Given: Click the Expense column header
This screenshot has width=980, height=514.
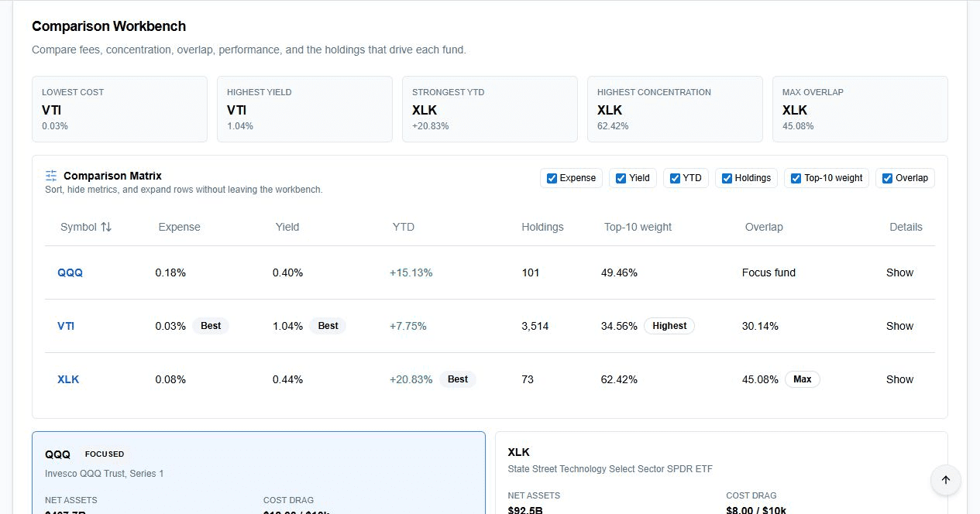Looking at the screenshot, I should pyautogui.click(x=179, y=227).
